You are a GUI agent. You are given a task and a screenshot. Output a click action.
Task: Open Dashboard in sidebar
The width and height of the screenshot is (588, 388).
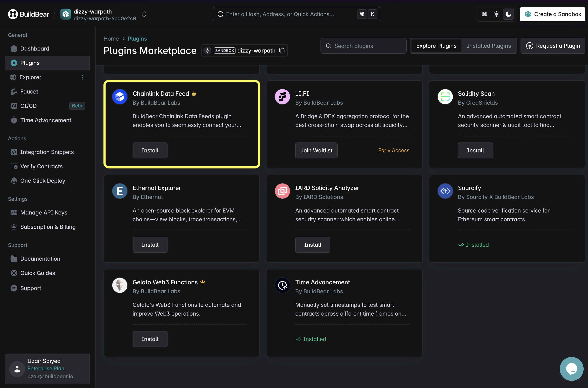coord(48,49)
